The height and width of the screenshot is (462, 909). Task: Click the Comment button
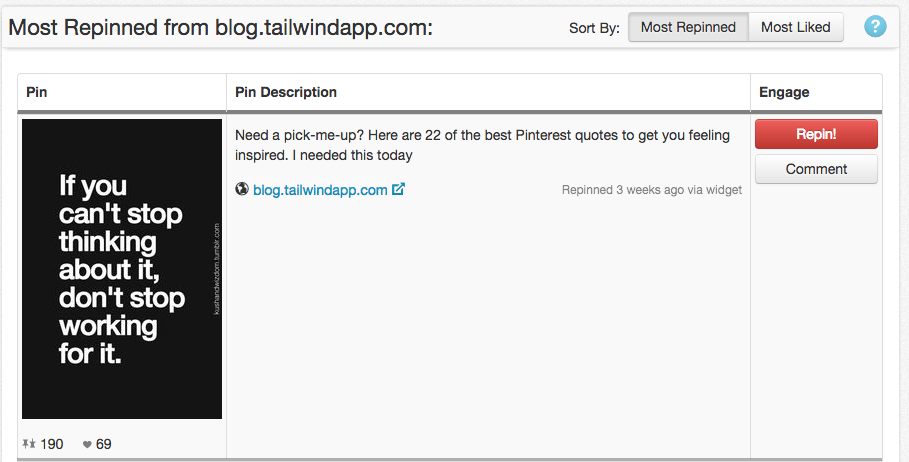816,169
